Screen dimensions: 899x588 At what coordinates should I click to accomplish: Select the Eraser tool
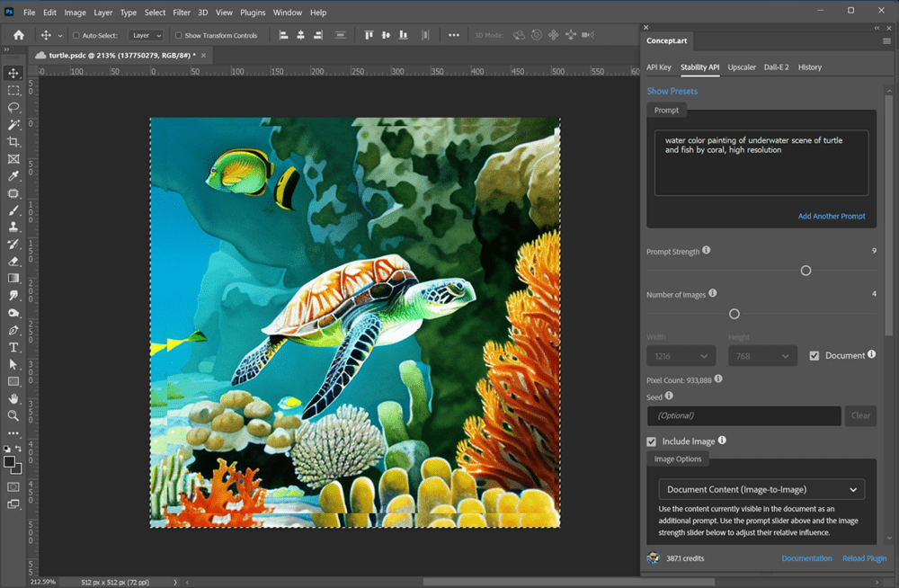13,262
